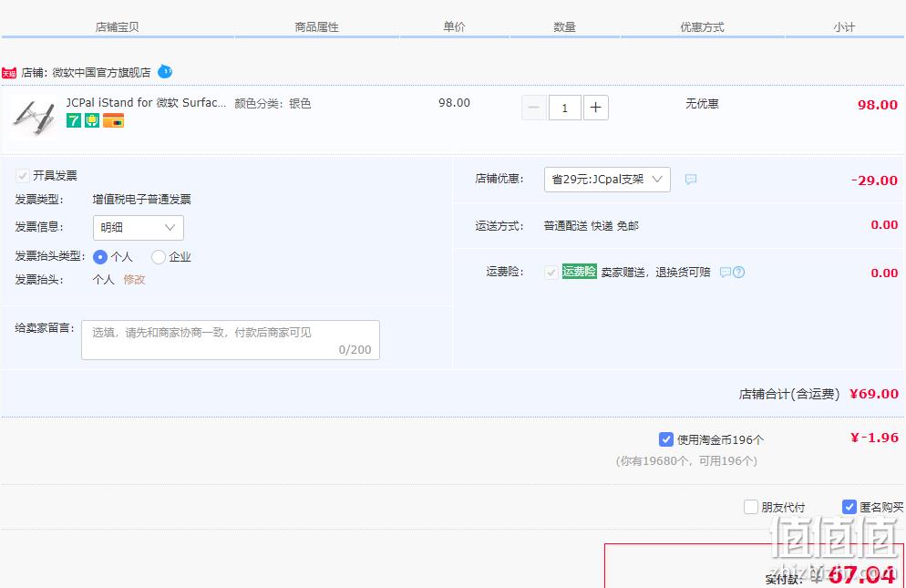This screenshot has height=588, width=906.
Task: Click the ¥69.00 store total
Action: pyautogui.click(x=873, y=394)
